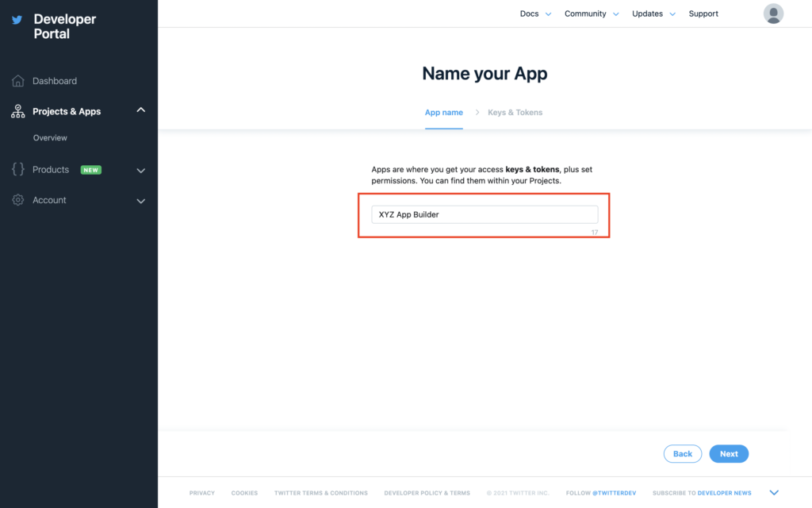
Task: Select the Keys & Tokens step tab
Action: [x=515, y=113]
